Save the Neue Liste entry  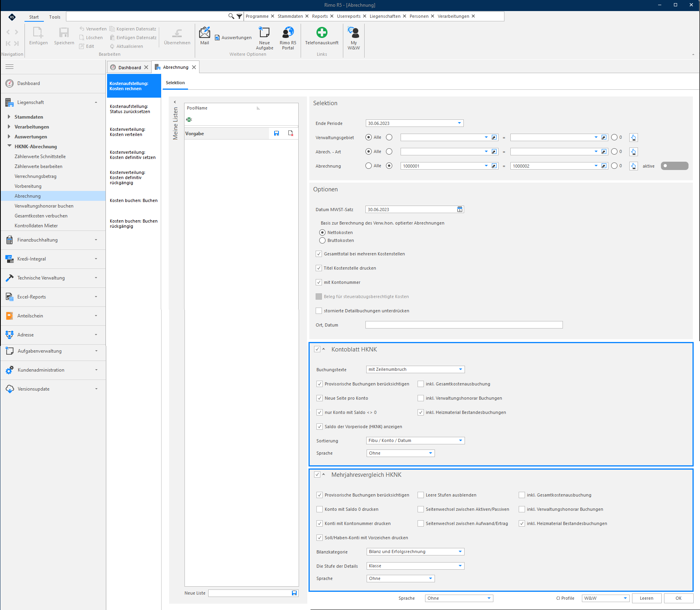coord(294,593)
